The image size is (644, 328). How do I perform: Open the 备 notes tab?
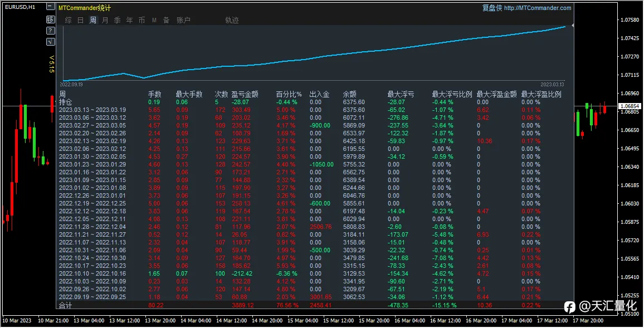(x=167, y=20)
